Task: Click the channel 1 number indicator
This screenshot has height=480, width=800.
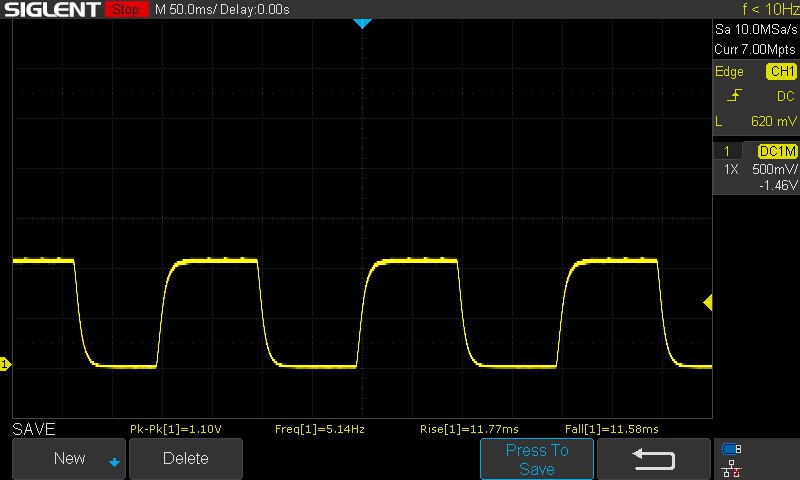Action: tap(727, 151)
